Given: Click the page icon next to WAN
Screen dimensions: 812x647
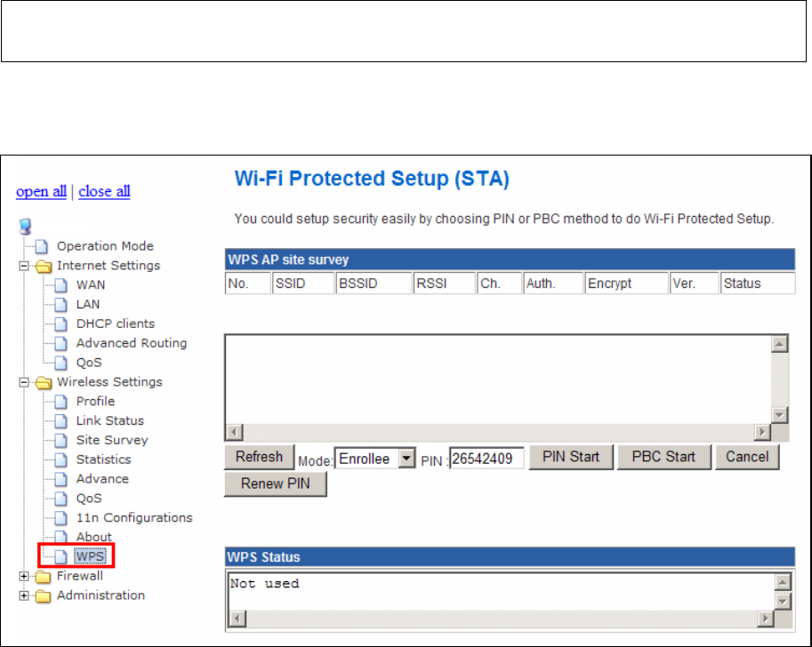Looking at the screenshot, I should click(61, 285).
